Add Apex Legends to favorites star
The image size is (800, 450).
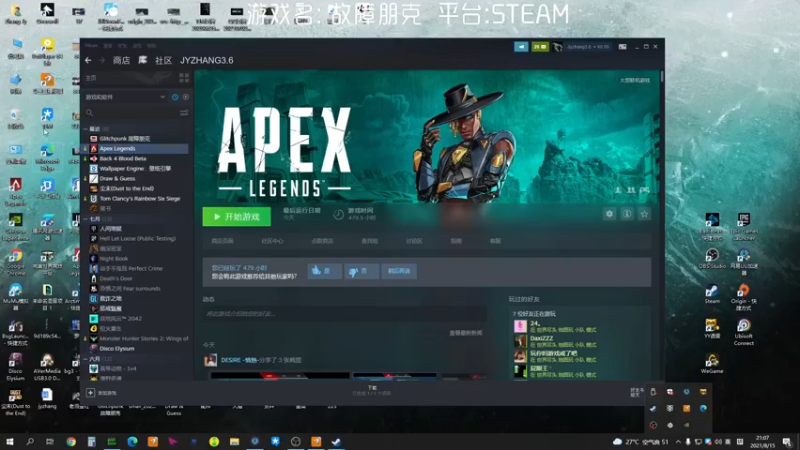(x=644, y=214)
